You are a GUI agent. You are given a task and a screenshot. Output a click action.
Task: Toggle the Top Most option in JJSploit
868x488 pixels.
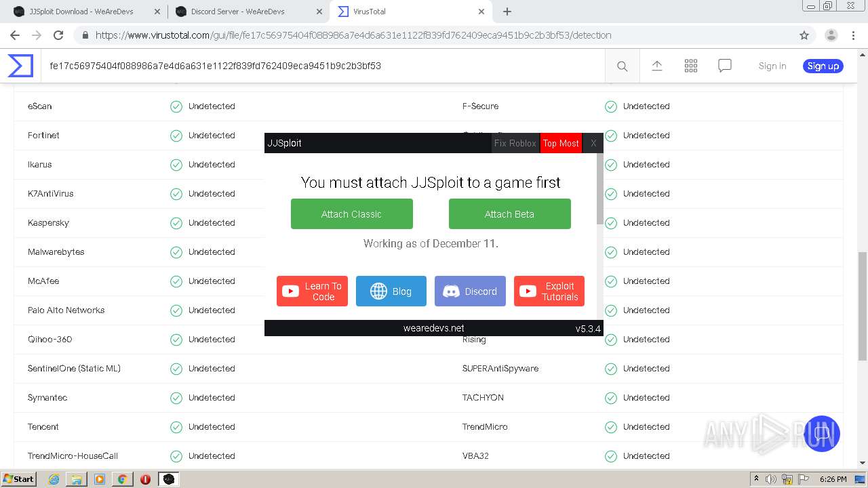tap(561, 143)
